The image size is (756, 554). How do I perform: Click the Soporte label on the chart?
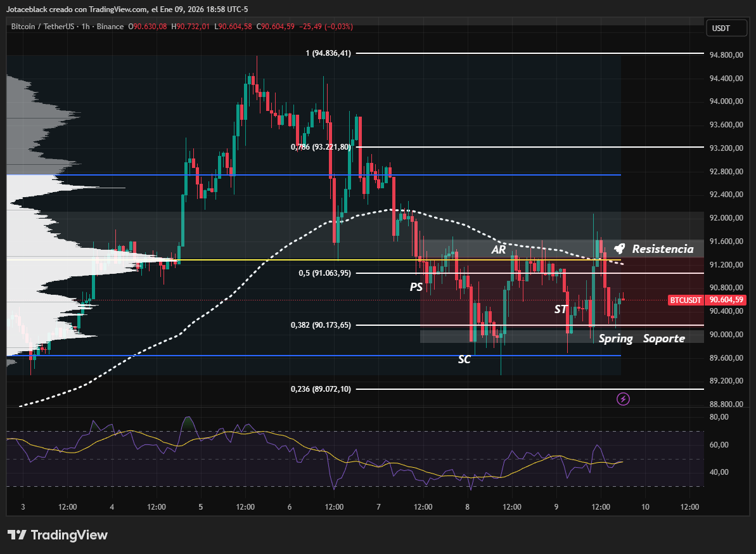click(664, 338)
